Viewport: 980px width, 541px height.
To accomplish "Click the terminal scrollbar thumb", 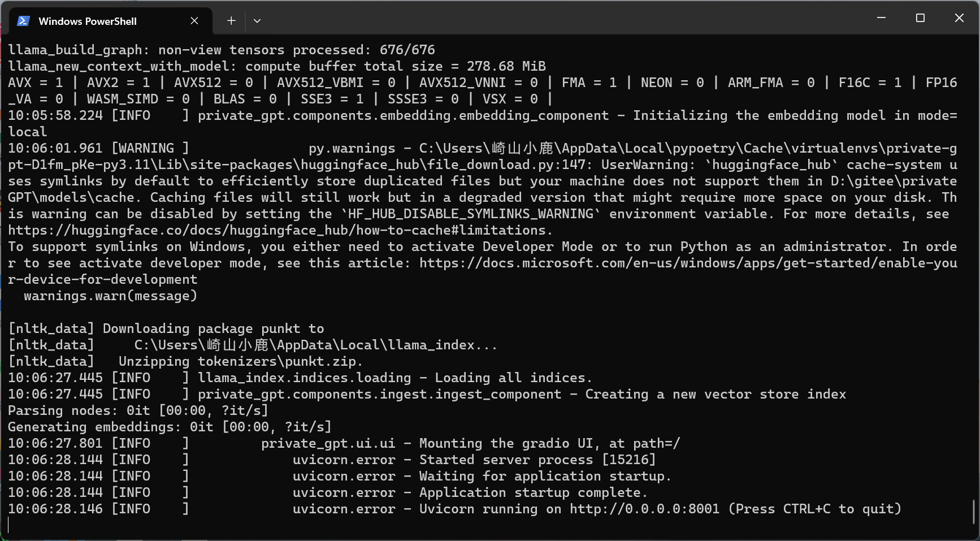I will coord(974,512).
